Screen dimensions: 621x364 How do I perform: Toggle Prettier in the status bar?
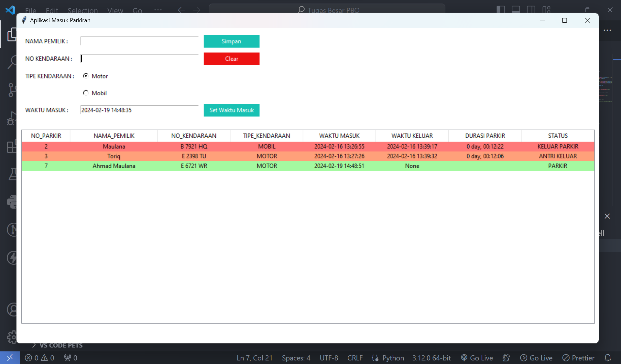coord(578,358)
